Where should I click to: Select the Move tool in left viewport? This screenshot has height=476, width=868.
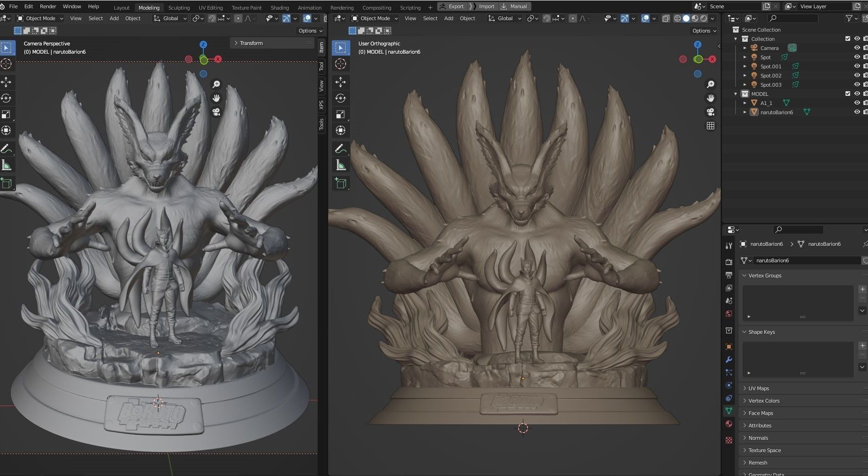(x=6, y=82)
